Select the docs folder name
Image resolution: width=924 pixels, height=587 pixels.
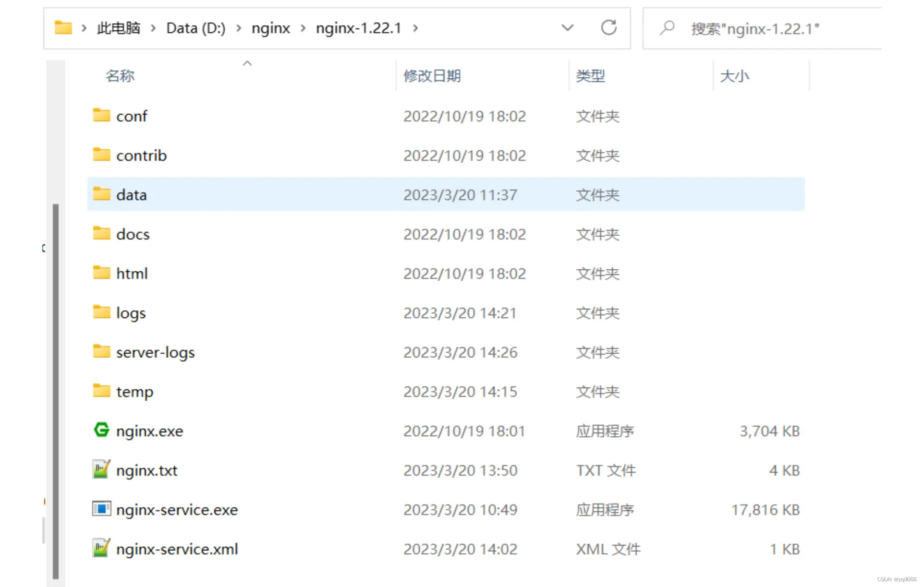[x=133, y=234]
